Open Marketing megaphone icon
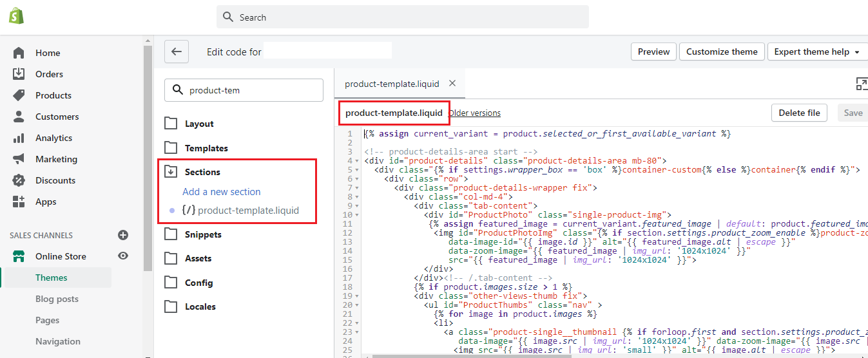 click(19, 159)
